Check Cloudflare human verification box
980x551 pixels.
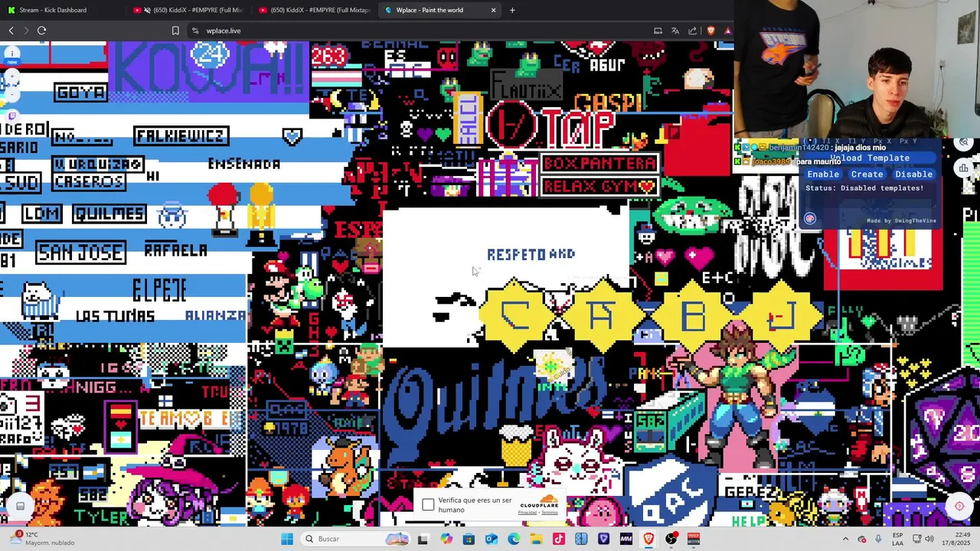(428, 505)
